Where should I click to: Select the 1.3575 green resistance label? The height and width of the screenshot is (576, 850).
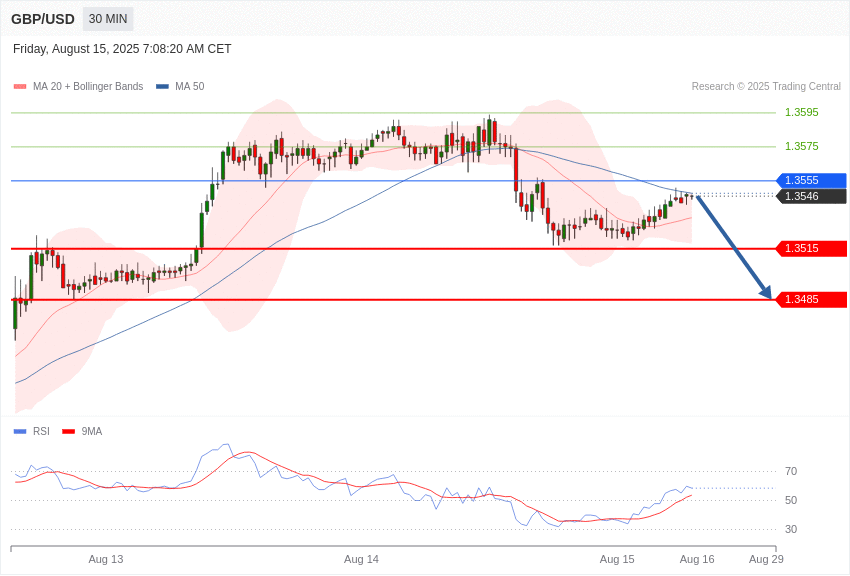pyautogui.click(x=802, y=146)
